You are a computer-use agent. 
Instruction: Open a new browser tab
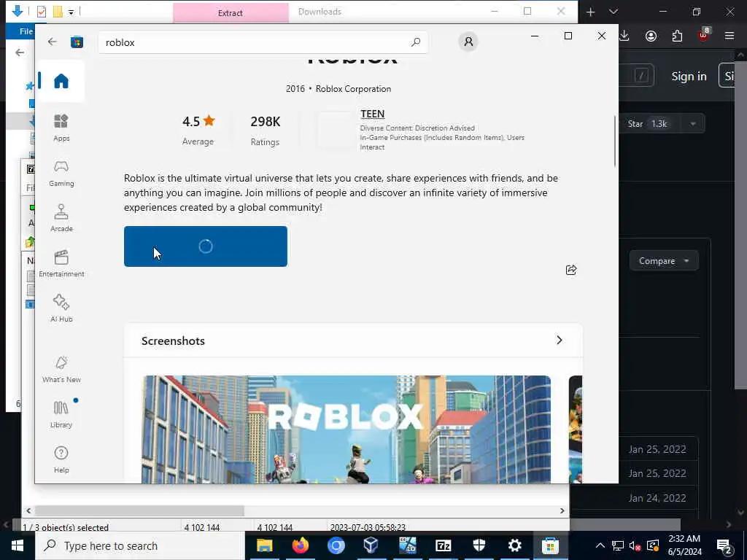[590, 12]
